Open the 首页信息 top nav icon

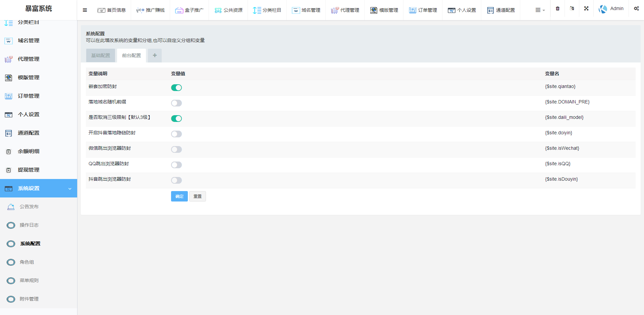click(101, 10)
